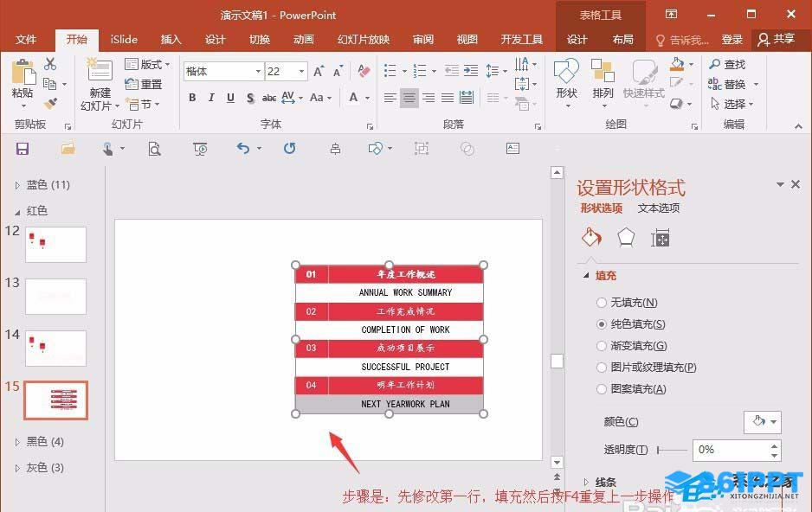Collapse the 红色 section

pyautogui.click(x=17, y=212)
